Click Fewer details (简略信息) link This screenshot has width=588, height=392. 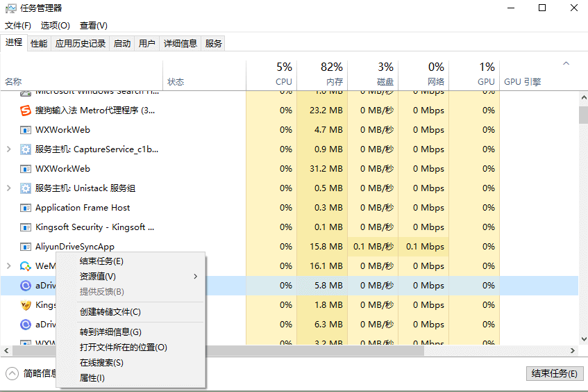40,373
